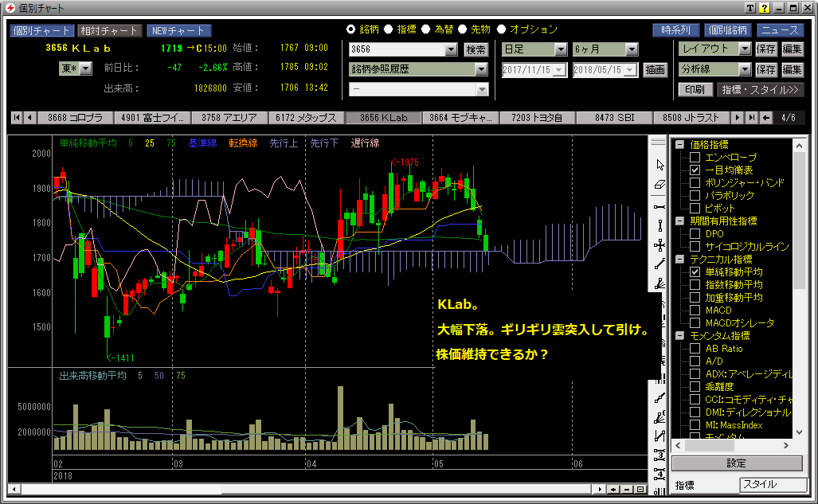Switch to the スタイル tab
Screen dimensions: 818x504
tap(769, 484)
